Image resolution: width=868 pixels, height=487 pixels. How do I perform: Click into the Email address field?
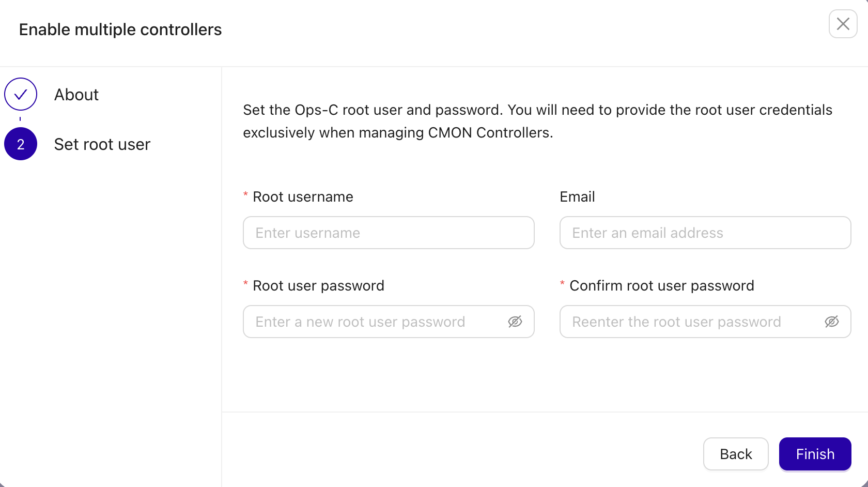tap(705, 233)
